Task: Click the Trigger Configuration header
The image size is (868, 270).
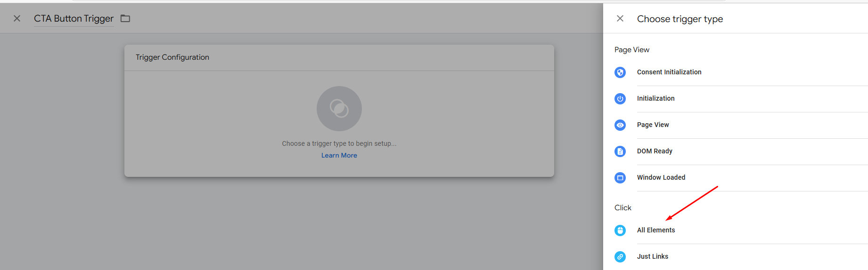Action: pos(172,57)
